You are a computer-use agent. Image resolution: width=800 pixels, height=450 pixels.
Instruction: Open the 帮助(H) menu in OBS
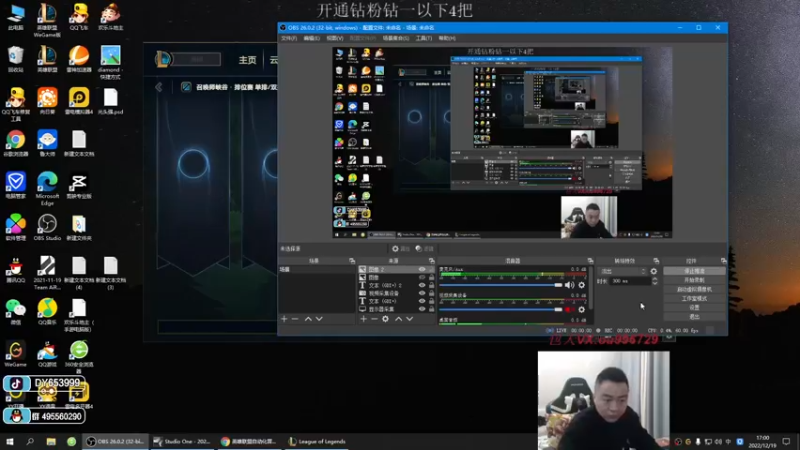tap(447, 38)
